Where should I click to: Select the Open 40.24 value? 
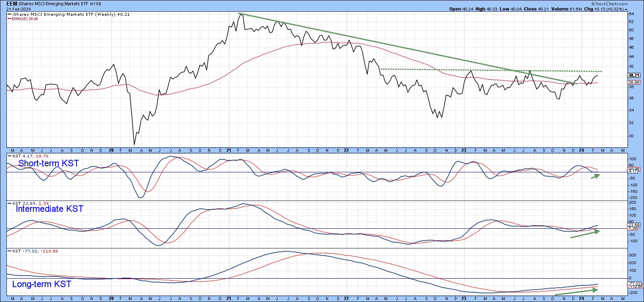(x=461, y=8)
